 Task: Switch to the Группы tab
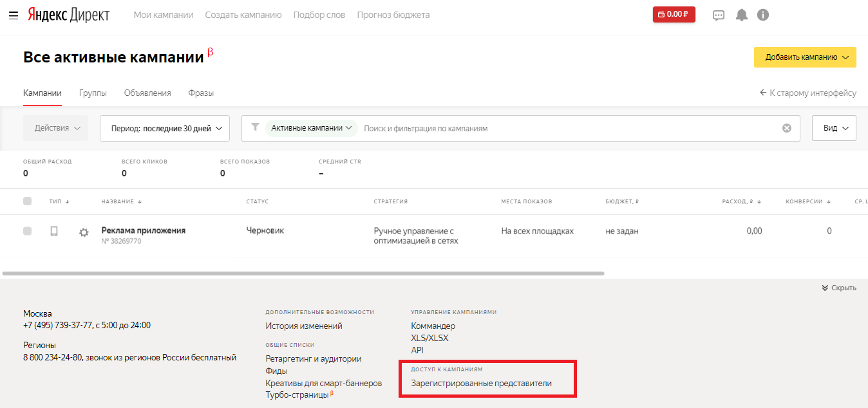[93, 93]
